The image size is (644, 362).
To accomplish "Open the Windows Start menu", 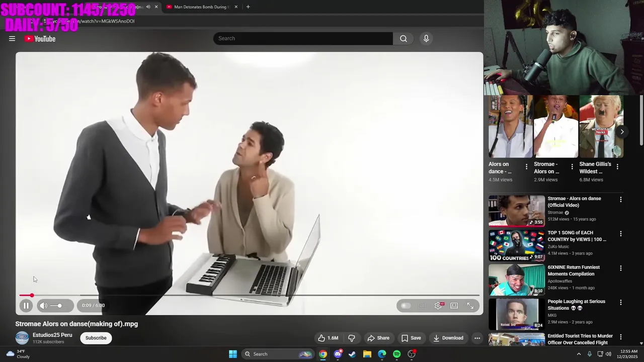I will tap(233, 354).
